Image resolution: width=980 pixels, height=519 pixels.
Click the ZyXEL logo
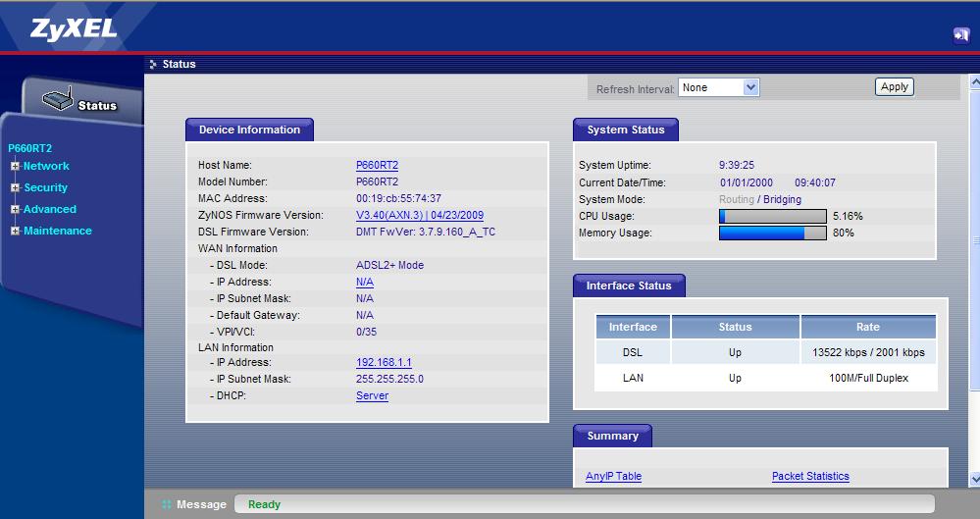pos(74,28)
